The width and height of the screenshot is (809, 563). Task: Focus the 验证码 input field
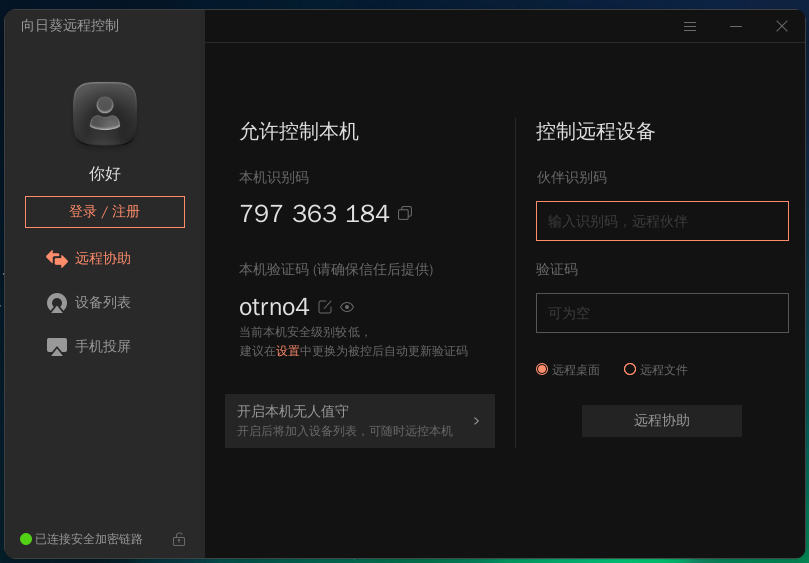tap(662, 313)
